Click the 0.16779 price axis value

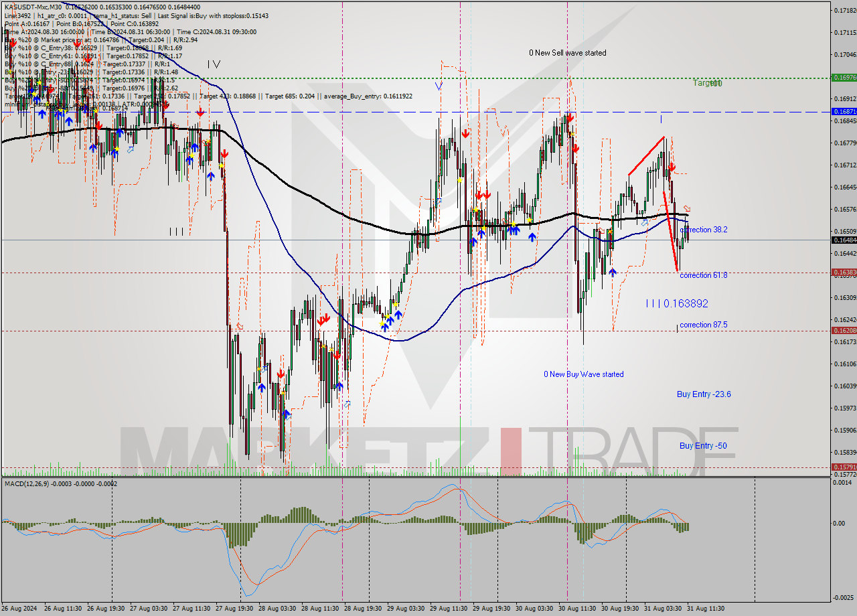(844, 143)
